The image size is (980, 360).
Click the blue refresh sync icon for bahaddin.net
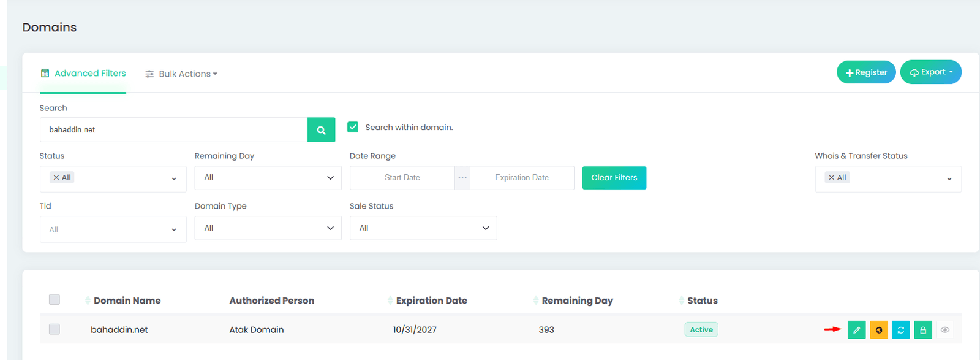(x=901, y=330)
